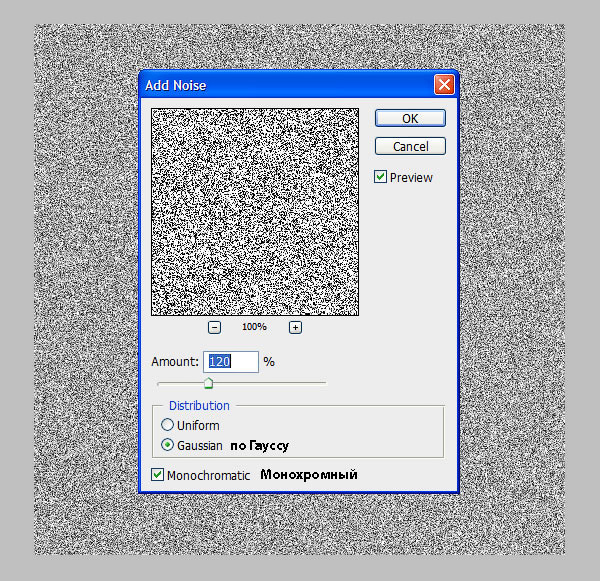Viewport: 600px width, 581px height.
Task: Confirm noise with the OK button
Action: (410, 118)
